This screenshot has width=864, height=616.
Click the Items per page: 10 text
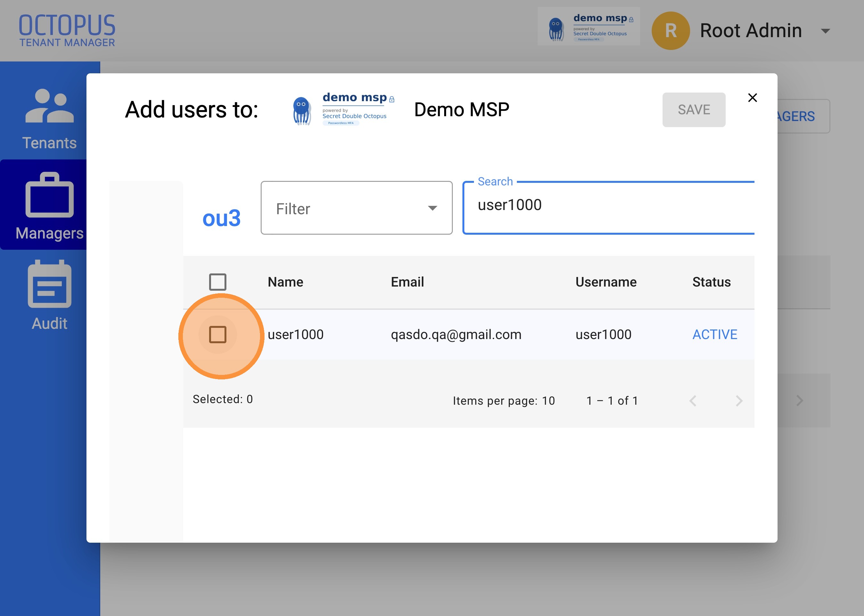pyautogui.click(x=504, y=401)
